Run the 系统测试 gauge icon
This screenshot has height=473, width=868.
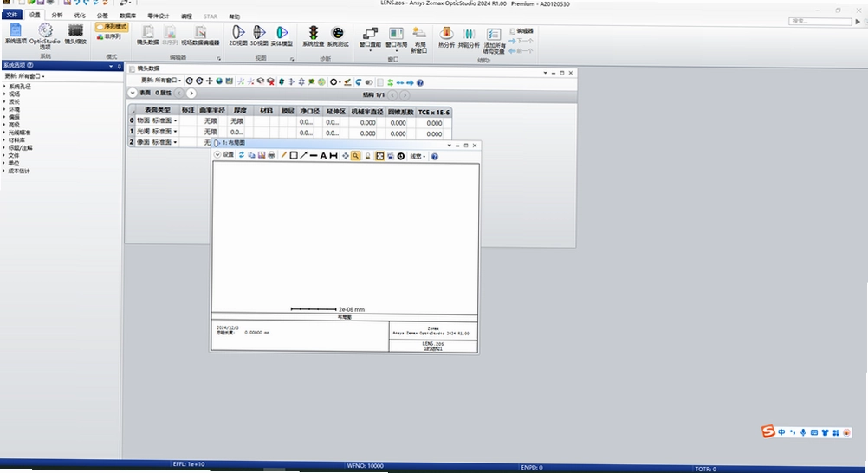click(x=338, y=36)
